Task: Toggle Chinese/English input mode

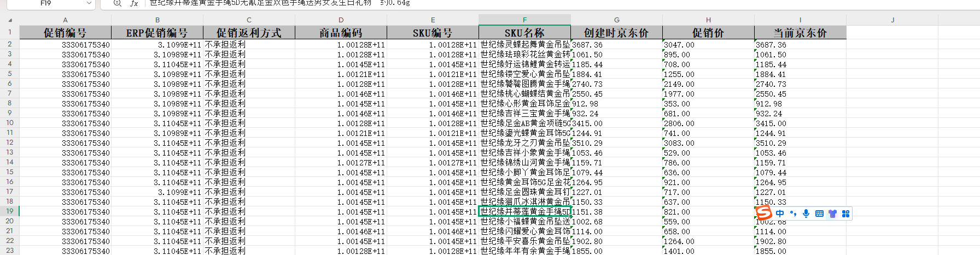Action: pyautogui.click(x=780, y=214)
